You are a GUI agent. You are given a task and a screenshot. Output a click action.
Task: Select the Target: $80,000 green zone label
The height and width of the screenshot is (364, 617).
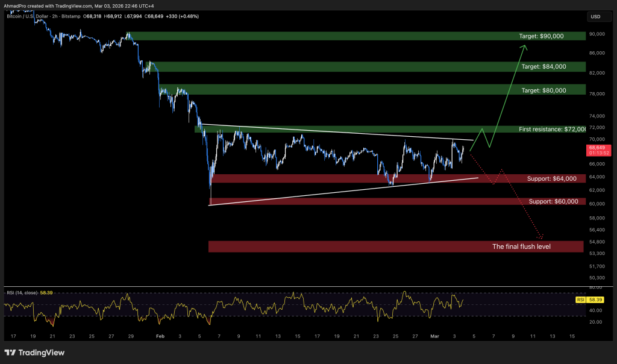click(x=543, y=90)
